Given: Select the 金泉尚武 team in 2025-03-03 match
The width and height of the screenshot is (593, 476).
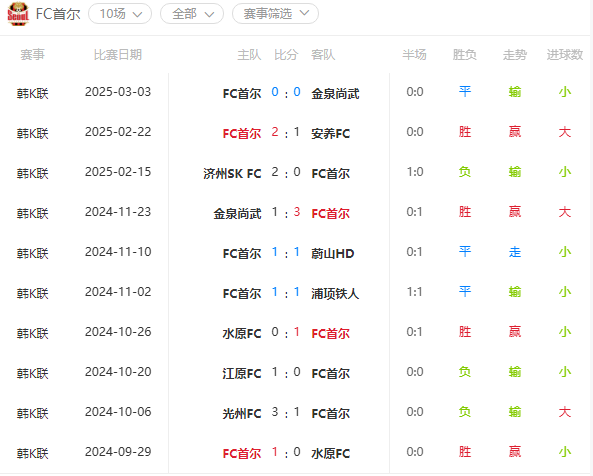Looking at the screenshot, I should click(335, 93).
